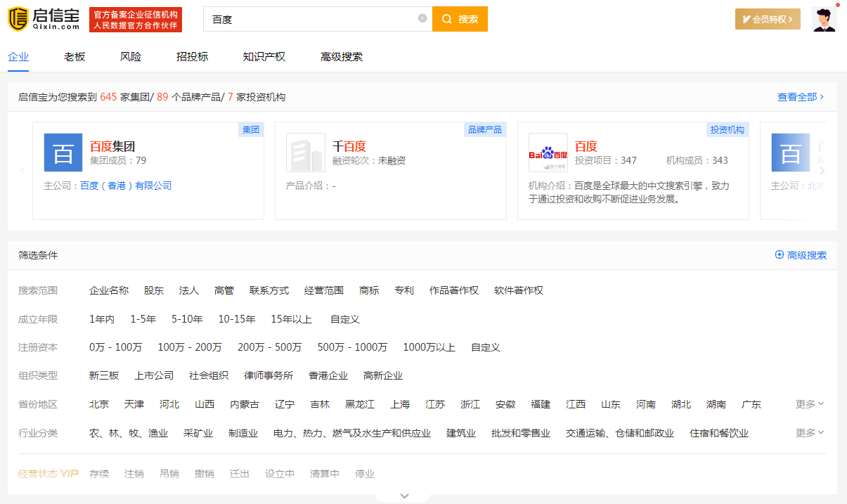Choose 1000万以上 registered capital
The height and width of the screenshot is (504, 847).
coord(429,347)
